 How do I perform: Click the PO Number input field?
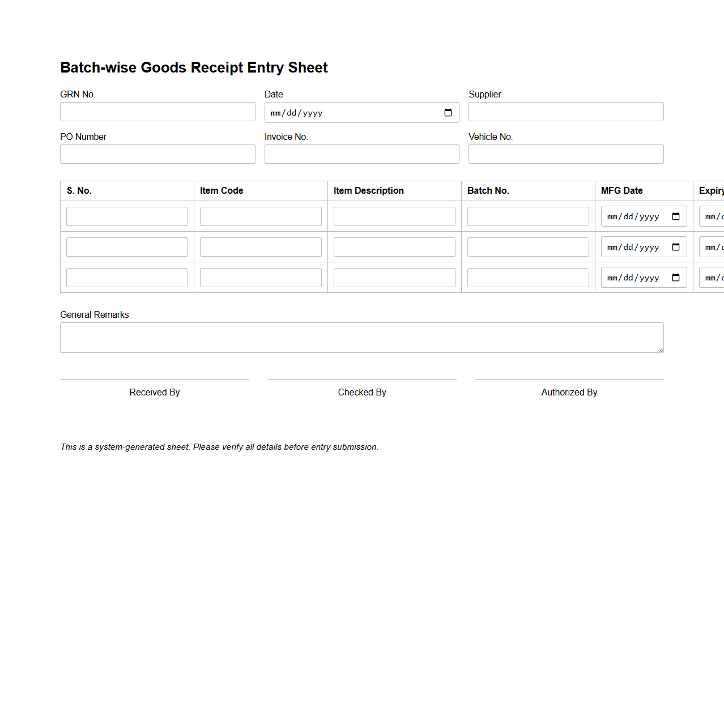(x=157, y=154)
